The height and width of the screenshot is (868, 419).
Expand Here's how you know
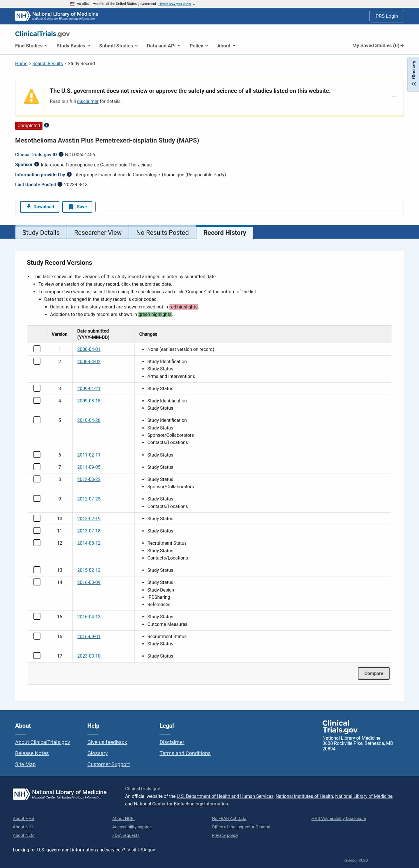pyautogui.click(x=177, y=4)
